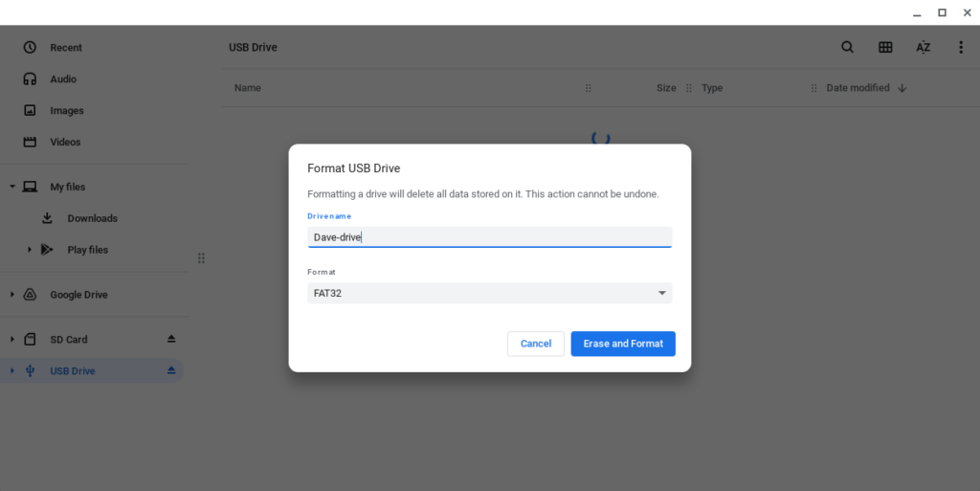
Task: Click the Google Drive triangle icon
Action: (x=30, y=294)
